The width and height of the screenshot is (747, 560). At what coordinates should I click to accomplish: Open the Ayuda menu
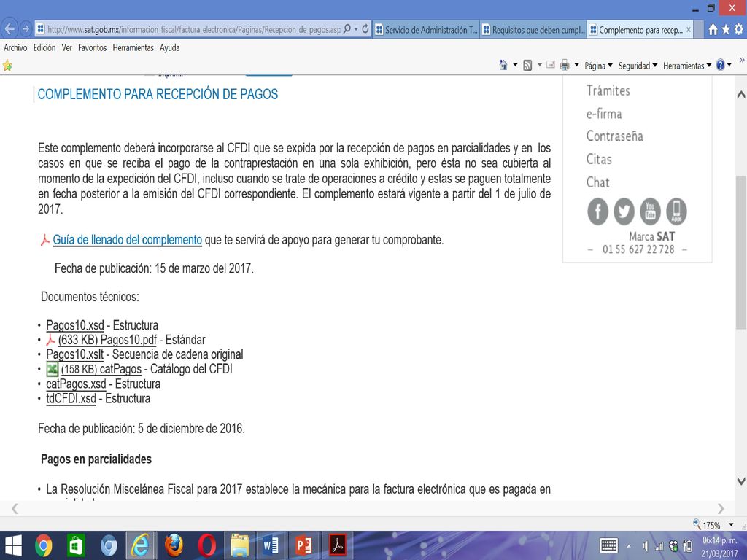169,47
